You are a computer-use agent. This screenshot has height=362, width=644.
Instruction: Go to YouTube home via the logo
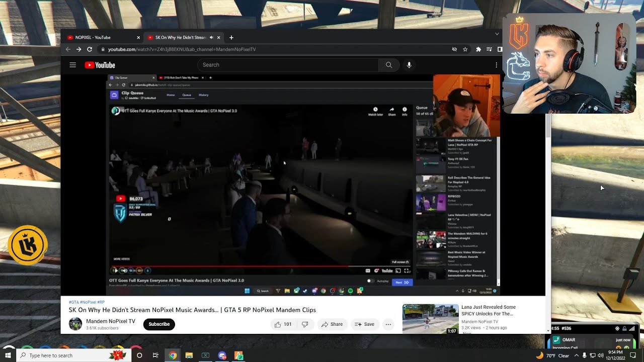pyautogui.click(x=100, y=65)
